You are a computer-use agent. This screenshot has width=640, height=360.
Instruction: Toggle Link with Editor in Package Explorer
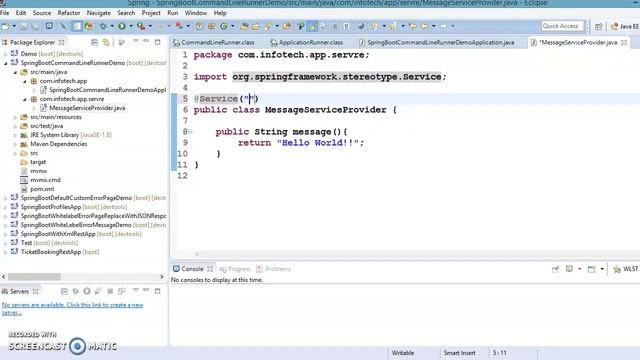pos(106,42)
